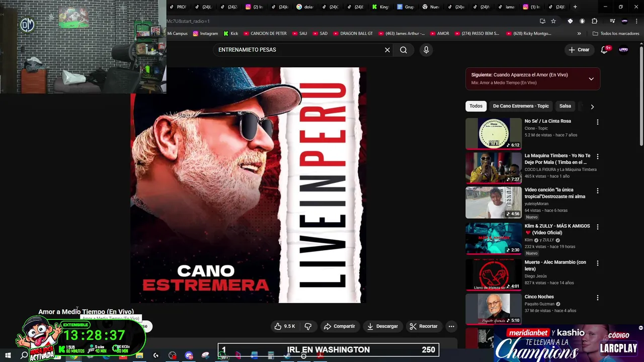
Task: Open Klim & ZULLY MÁS K AMIGOS thumbnail
Action: tap(494, 238)
